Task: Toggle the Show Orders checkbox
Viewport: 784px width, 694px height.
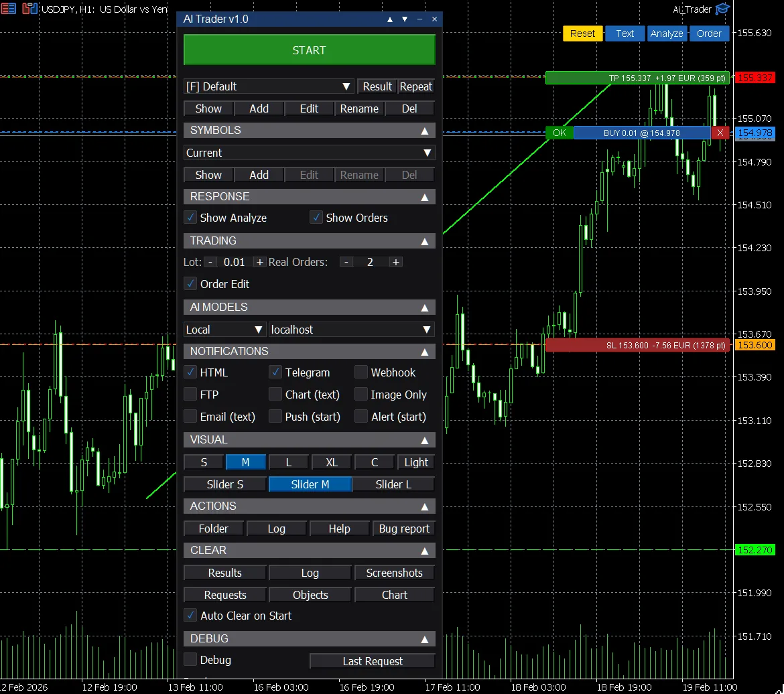Action: click(316, 218)
